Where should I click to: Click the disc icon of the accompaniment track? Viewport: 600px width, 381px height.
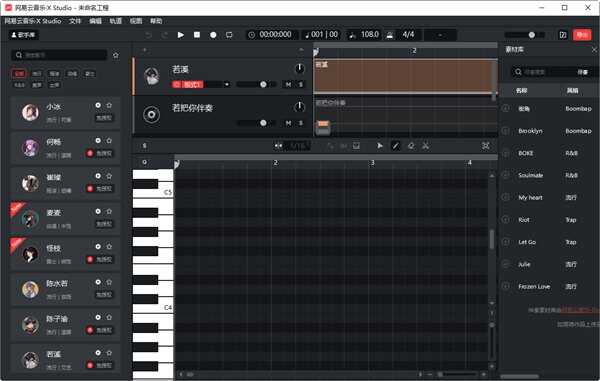click(x=152, y=114)
